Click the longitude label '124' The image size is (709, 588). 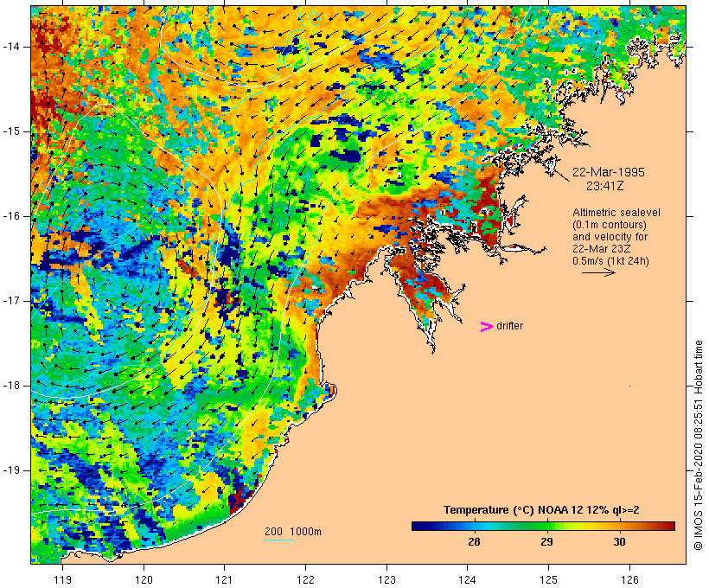[x=468, y=579]
